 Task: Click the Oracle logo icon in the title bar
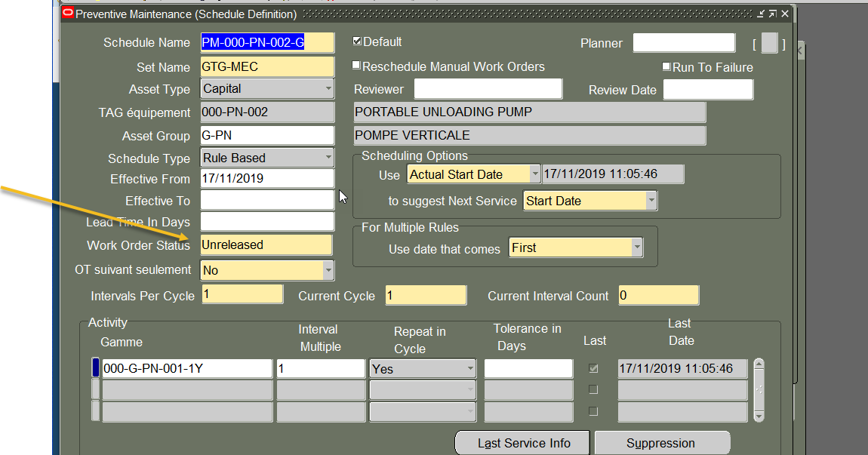coord(69,14)
